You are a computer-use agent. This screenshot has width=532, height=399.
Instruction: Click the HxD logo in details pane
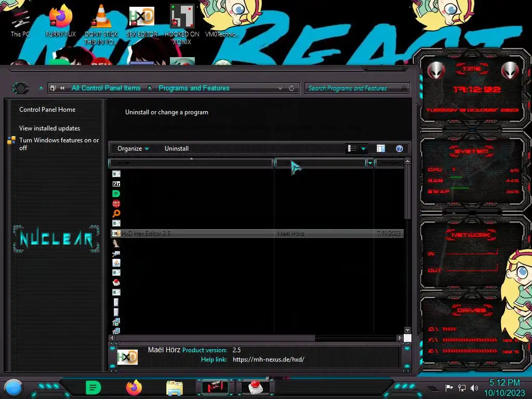click(x=128, y=357)
